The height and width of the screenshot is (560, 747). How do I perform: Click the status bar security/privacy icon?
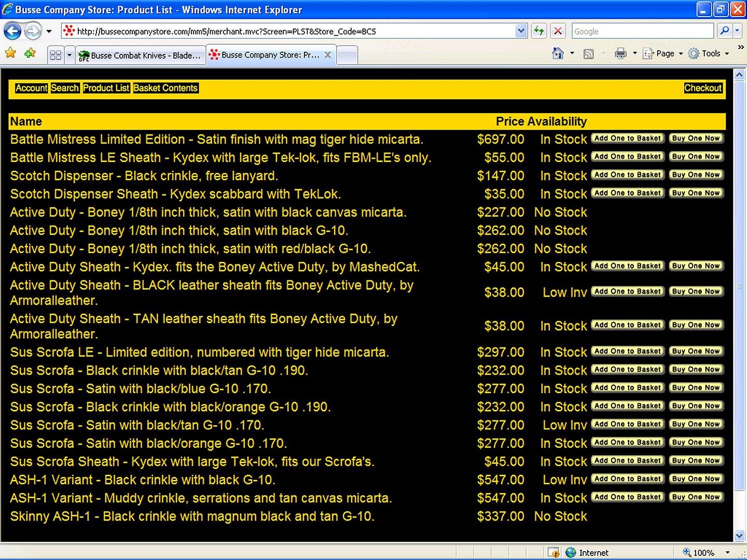pyautogui.click(x=554, y=553)
